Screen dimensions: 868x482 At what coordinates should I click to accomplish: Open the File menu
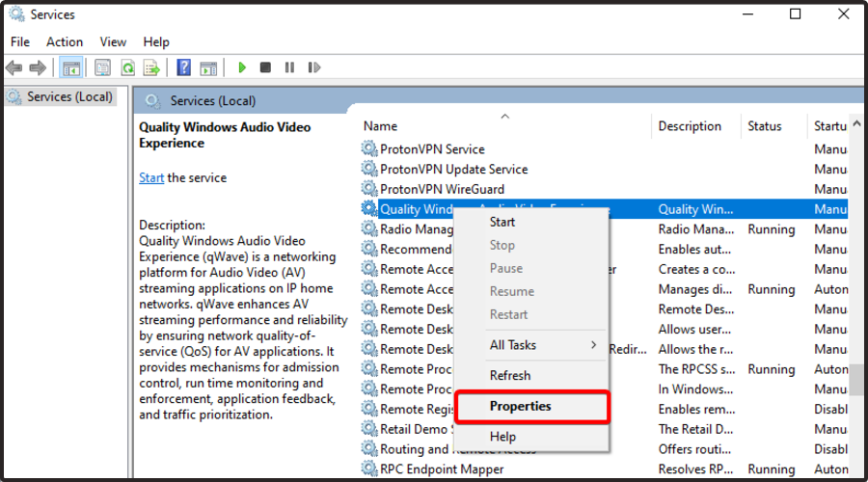(20, 42)
